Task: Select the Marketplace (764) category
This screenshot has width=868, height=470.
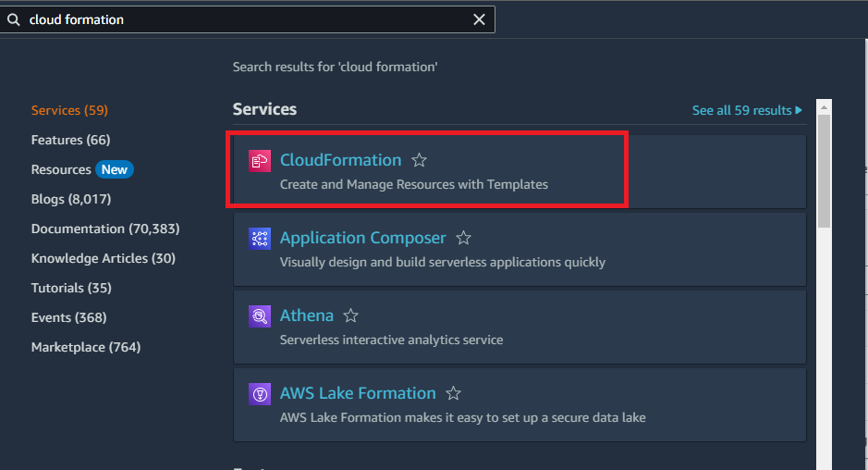Action: click(x=86, y=347)
